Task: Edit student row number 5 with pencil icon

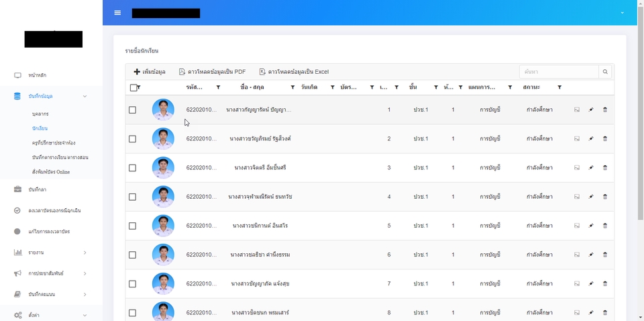Action: (591, 226)
